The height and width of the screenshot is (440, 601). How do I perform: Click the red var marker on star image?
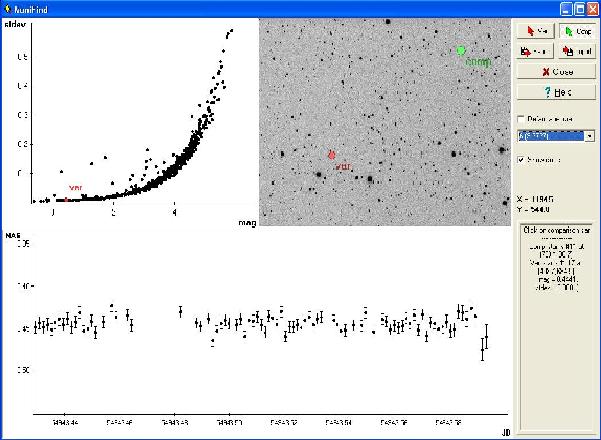pos(331,155)
